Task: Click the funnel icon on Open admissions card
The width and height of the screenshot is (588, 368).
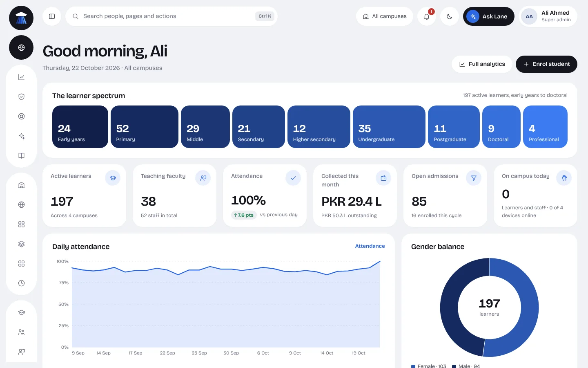Action: pyautogui.click(x=474, y=178)
